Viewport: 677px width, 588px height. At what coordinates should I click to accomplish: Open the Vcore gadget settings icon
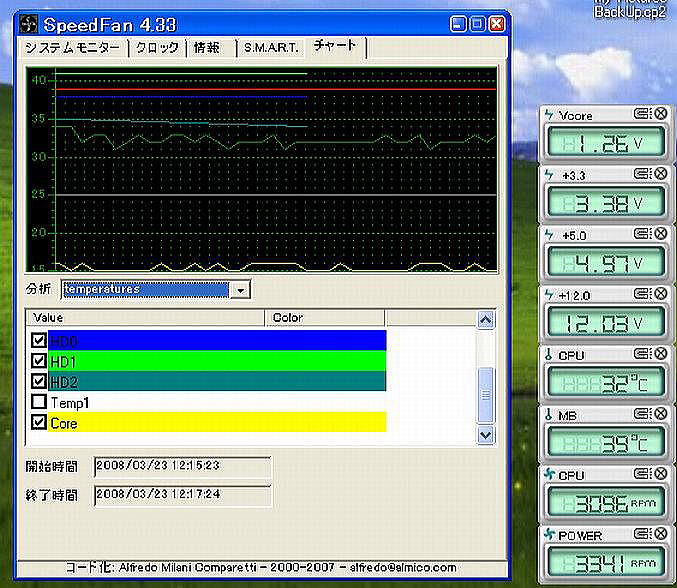click(642, 114)
